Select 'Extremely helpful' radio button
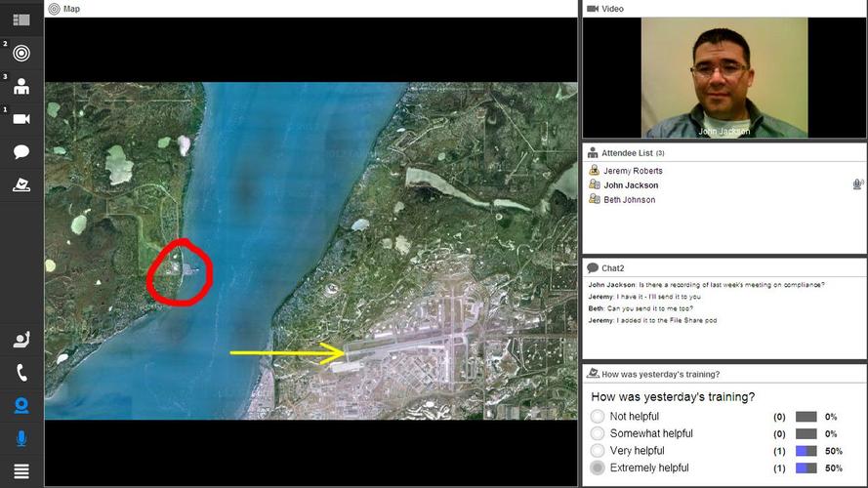Screen dimensions: 868x488 598,468
